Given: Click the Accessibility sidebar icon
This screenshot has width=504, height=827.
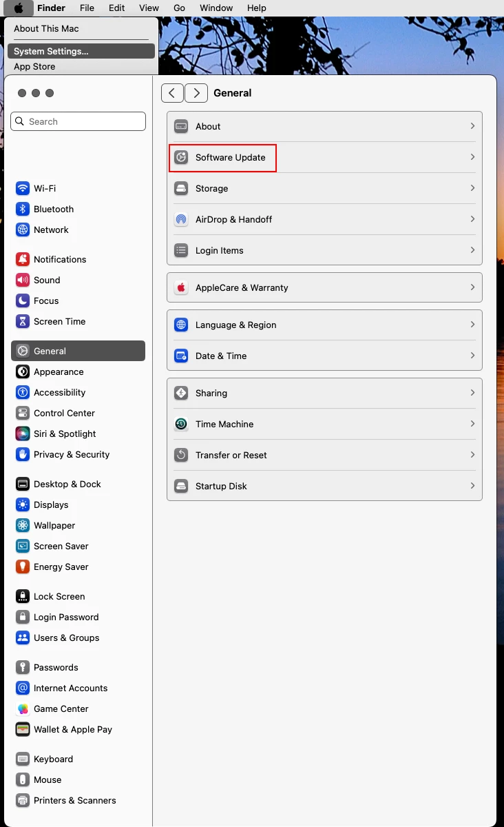Looking at the screenshot, I should (x=23, y=392).
